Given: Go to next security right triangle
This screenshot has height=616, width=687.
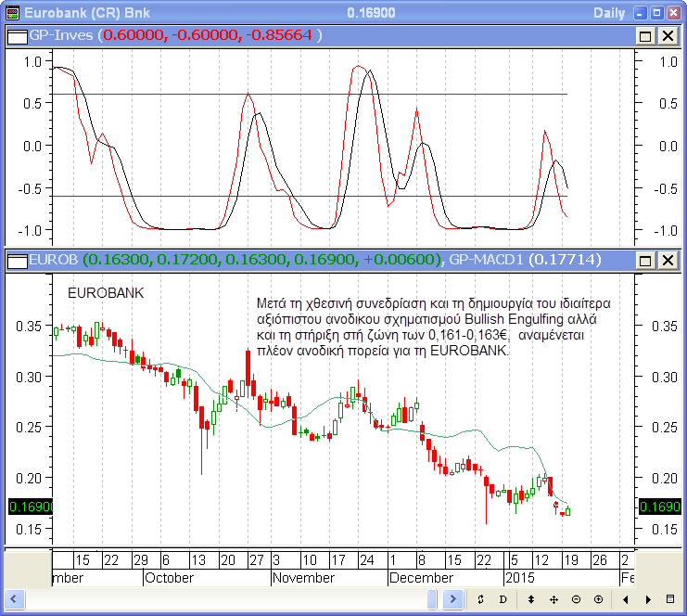Looking at the screenshot, I should coord(648,599).
